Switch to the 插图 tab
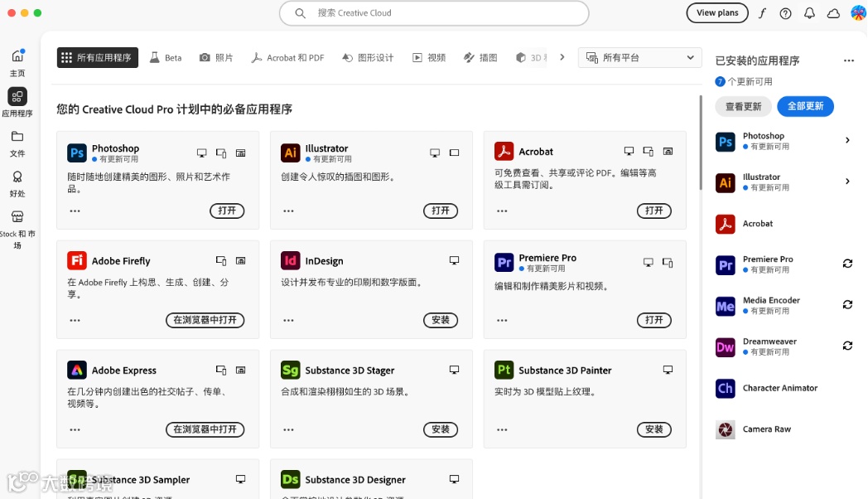The width and height of the screenshot is (868, 499). coord(480,57)
